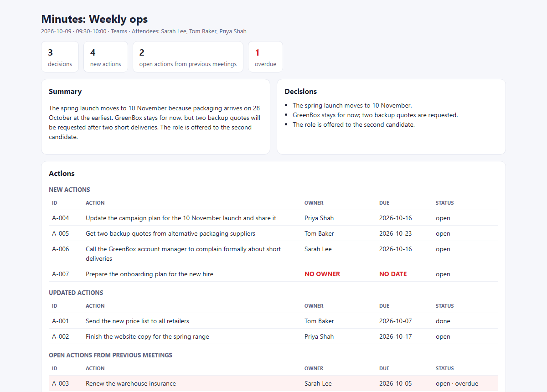This screenshot has height=392, width=547.
Task: Click the "Minutes: Weekly ops" page title
Action: point(94,19)
